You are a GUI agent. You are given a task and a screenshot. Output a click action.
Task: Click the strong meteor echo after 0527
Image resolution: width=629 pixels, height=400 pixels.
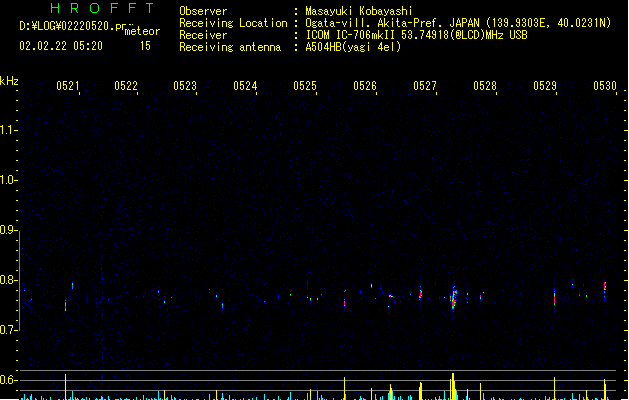[454, 299]
